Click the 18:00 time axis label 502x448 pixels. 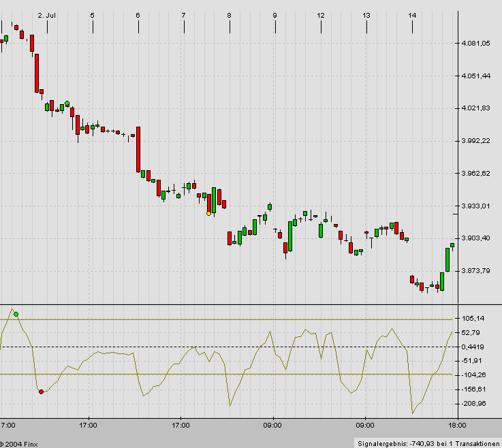coord(456,425)
